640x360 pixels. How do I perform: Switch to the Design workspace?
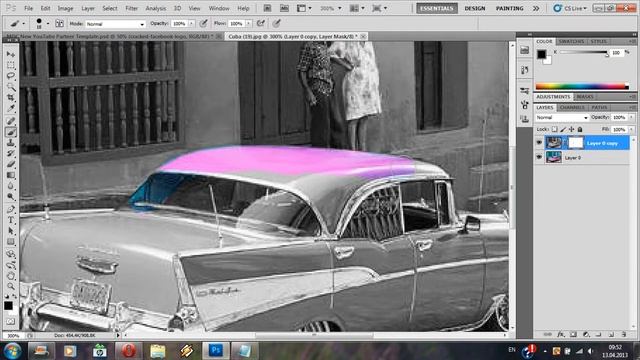click(x=475, y=8)
